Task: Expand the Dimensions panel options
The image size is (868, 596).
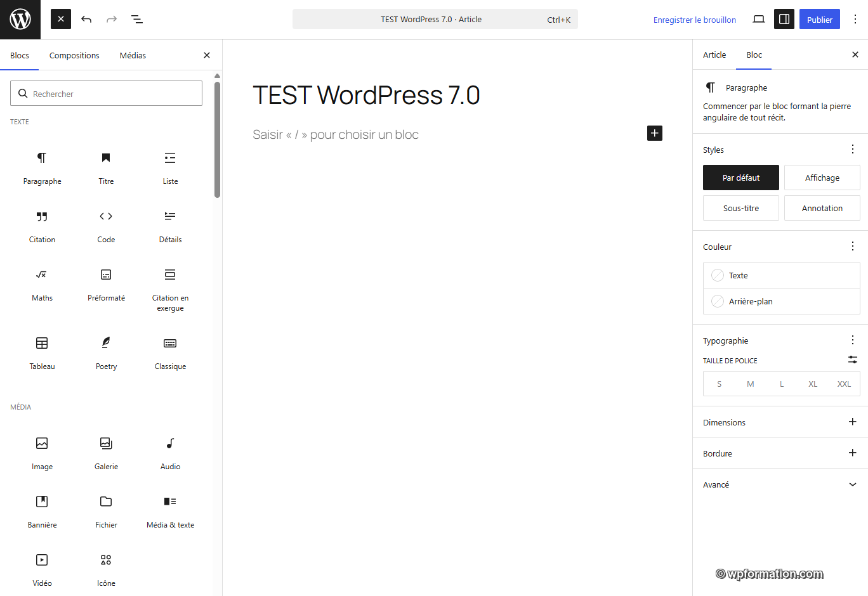Action: (853, 422)
